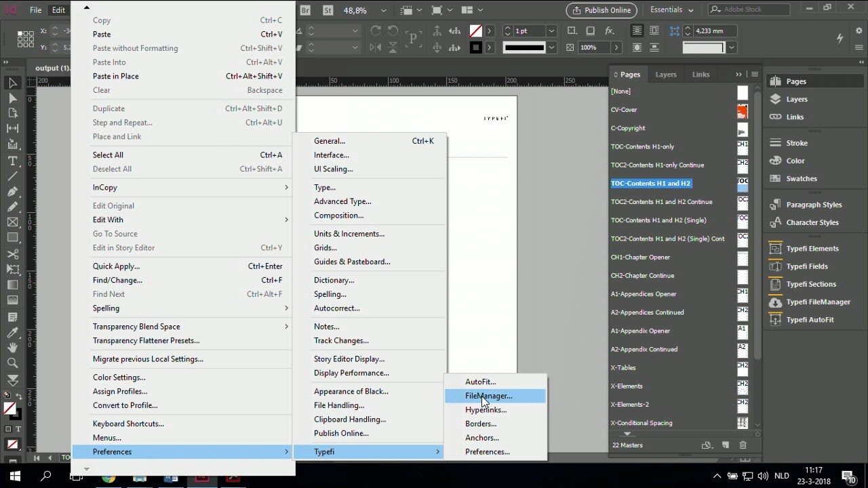Screen dimensions: 868x488
Task: Open the Pages panel flyout menu
Action: (x=755, y=75)
